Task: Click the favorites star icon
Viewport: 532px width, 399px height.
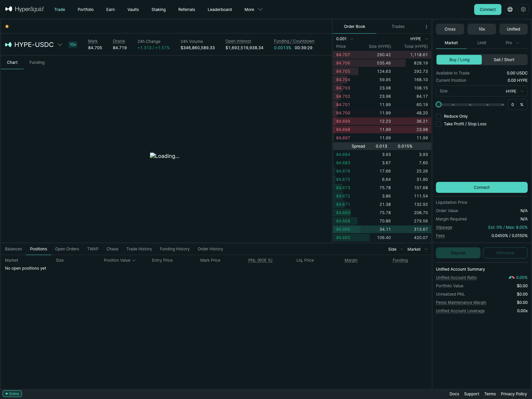Action: 7,26
